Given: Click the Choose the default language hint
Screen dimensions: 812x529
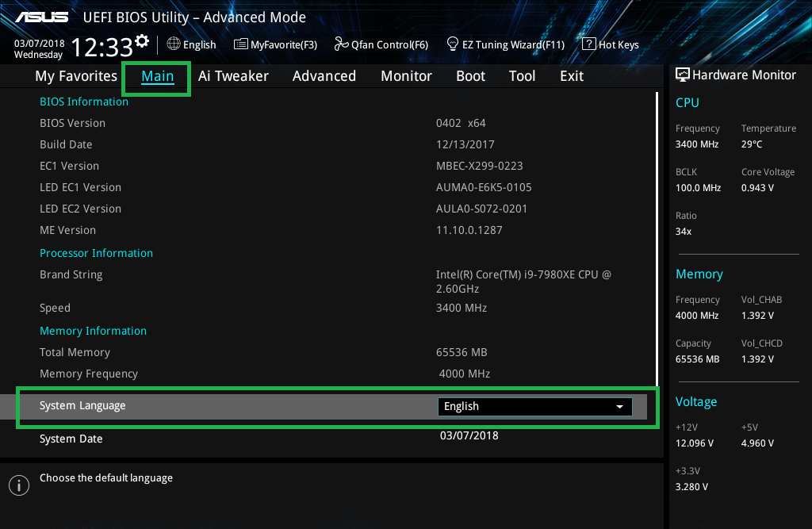Looking at the screenshot, I should click(x=106, y=477).
